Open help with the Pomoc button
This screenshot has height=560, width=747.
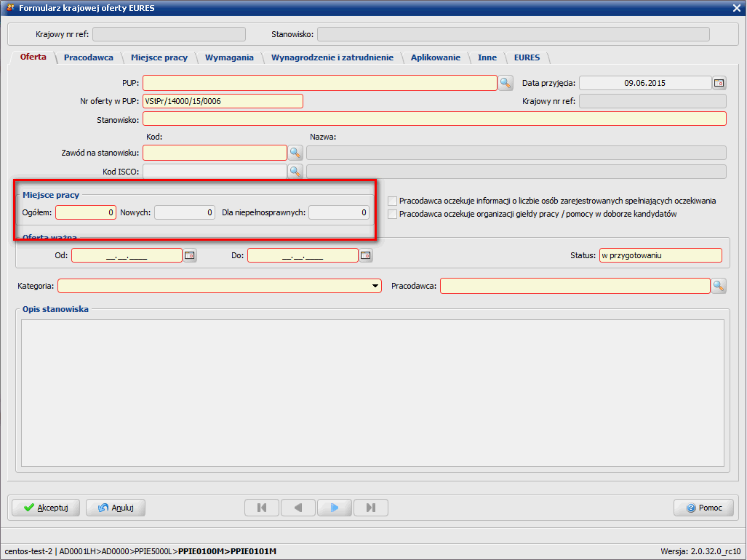703,508
